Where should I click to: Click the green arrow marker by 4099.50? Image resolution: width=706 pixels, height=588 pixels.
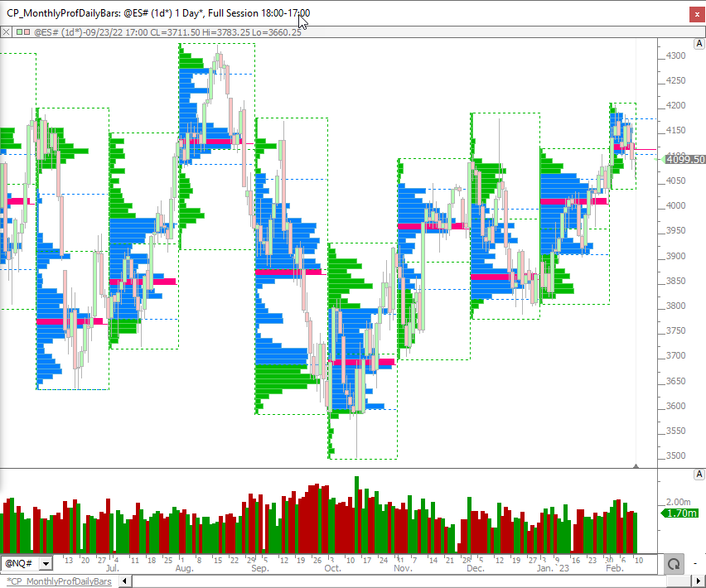[663, 159]
